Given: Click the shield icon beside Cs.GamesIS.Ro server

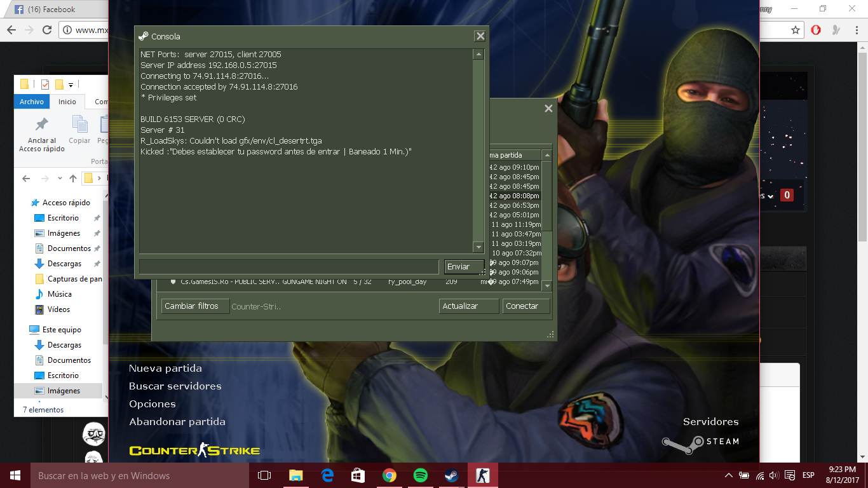Looking at the screenshot, I should (x=173, y=281).
